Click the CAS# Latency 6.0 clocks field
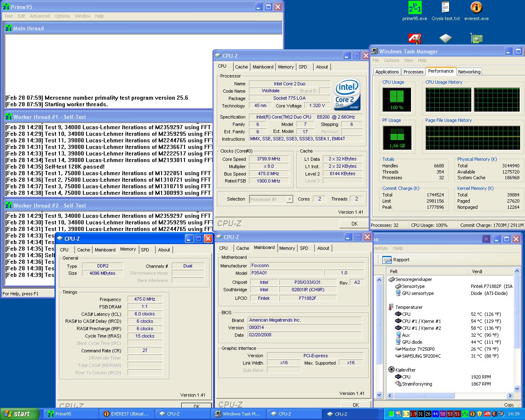525x420 pixels. pos(145,314)
